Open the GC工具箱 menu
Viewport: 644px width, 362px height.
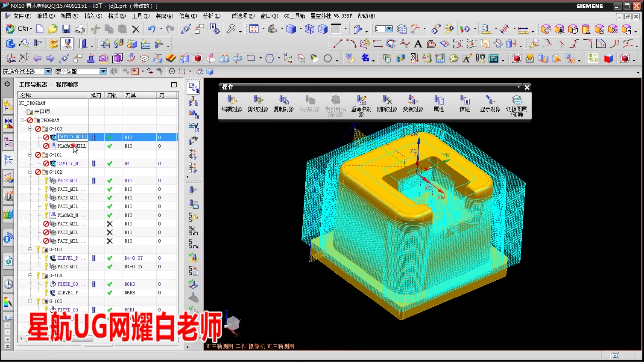pyautogui.click(x=294, y=16)
